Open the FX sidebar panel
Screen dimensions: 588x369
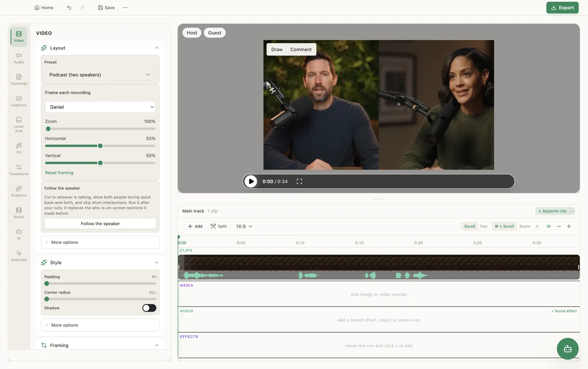coord(19,148)
